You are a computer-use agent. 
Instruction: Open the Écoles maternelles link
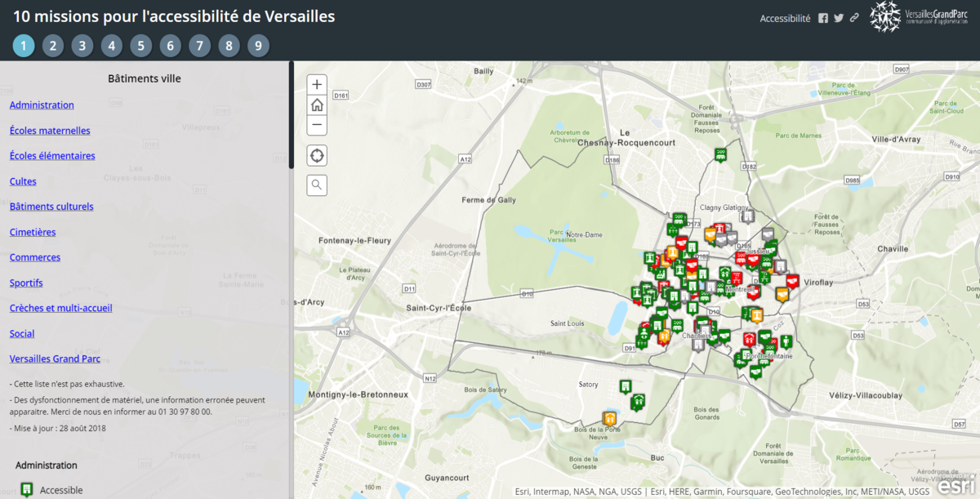[x=50, y=131]
